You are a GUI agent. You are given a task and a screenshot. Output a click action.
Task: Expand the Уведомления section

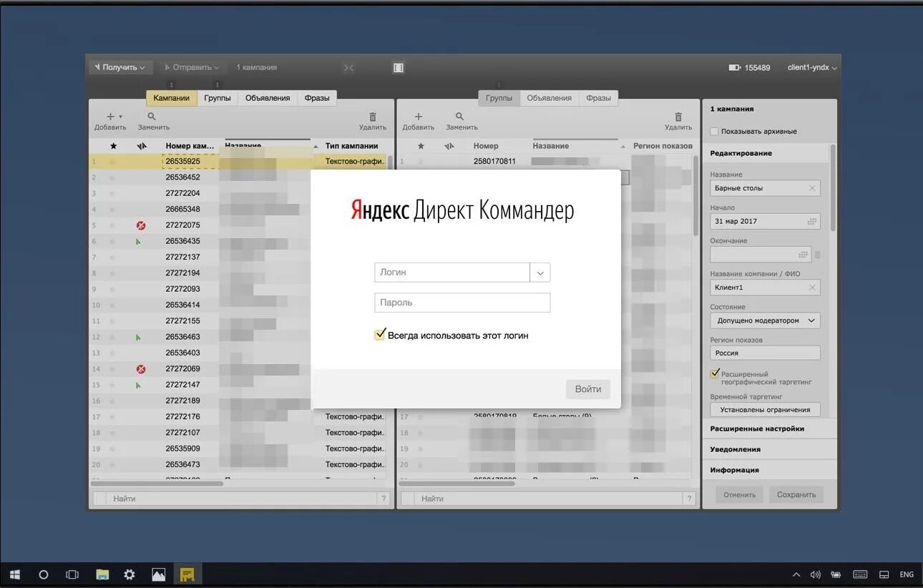[769, 449]
